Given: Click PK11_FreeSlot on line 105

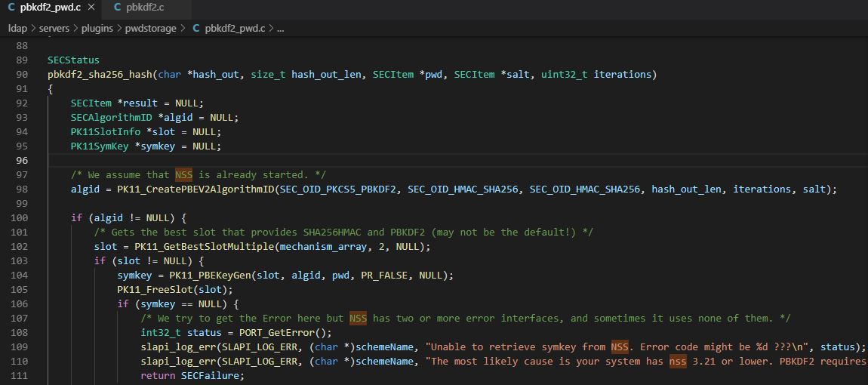Looking at the screenshot, I should [155, 291].
